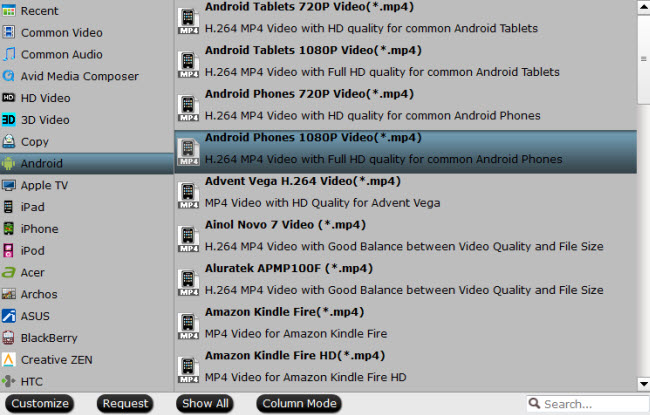Click the HD Video badge icon
Viewport: 650px width, 415px height.
pos(8,98)
